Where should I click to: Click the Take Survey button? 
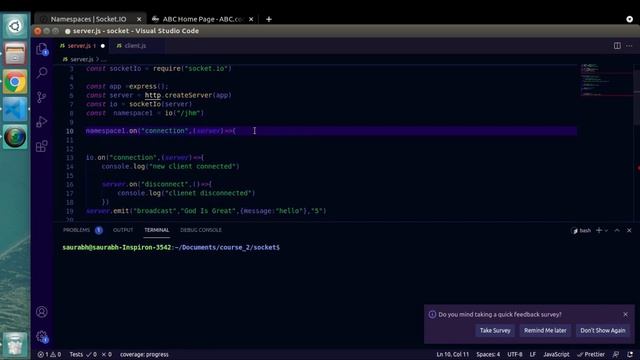[495, 331]
